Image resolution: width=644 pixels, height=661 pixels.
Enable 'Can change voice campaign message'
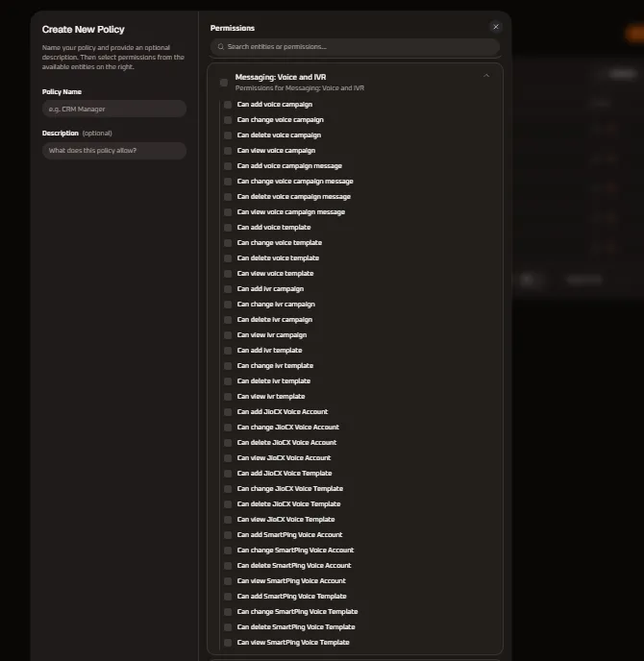[228, 182]
